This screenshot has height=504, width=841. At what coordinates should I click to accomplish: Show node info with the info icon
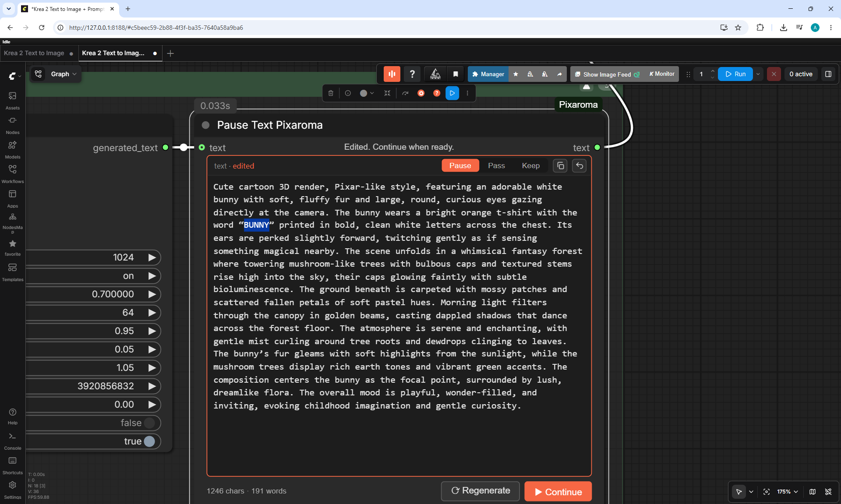(x=348, y=93)
